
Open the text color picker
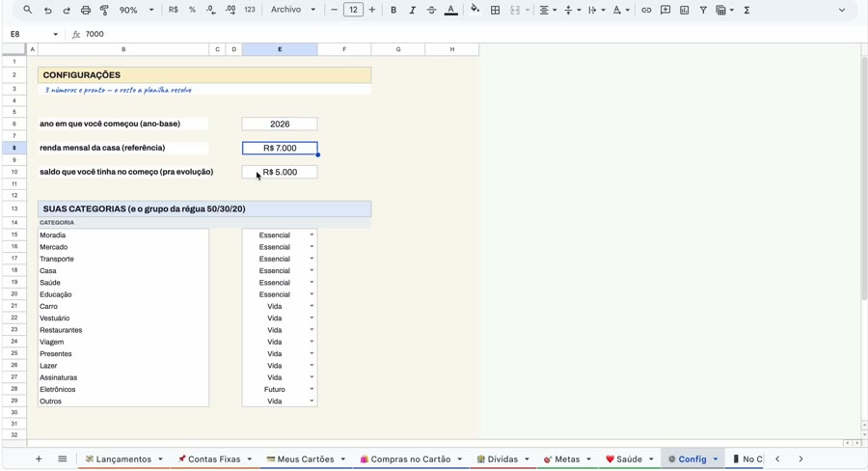point(451,10)
